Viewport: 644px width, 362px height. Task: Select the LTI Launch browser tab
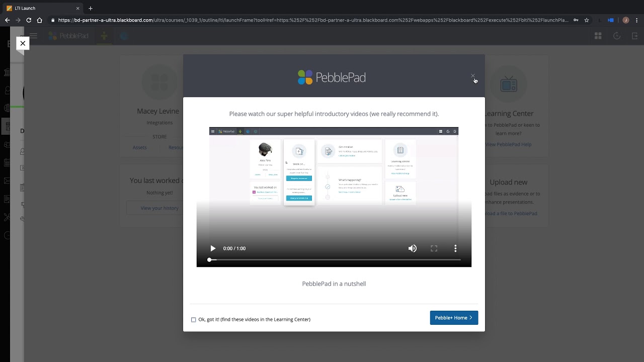point(43,8)
